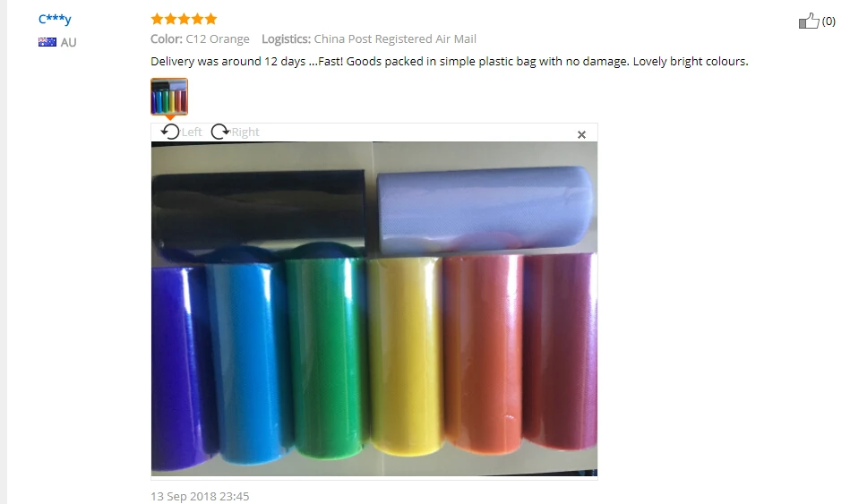Click the black tulle roll in the photo
The image size is (850, 504).
point(259,209)
